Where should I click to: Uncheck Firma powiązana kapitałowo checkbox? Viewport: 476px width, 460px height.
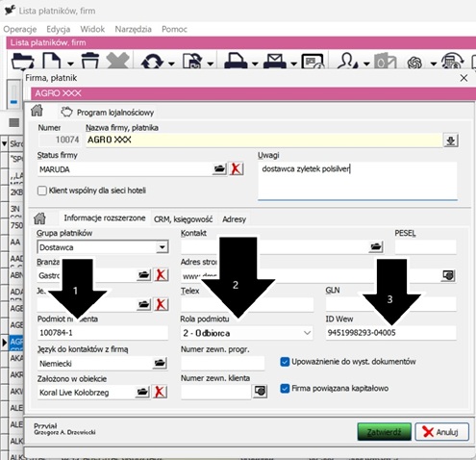coord(285,389)
